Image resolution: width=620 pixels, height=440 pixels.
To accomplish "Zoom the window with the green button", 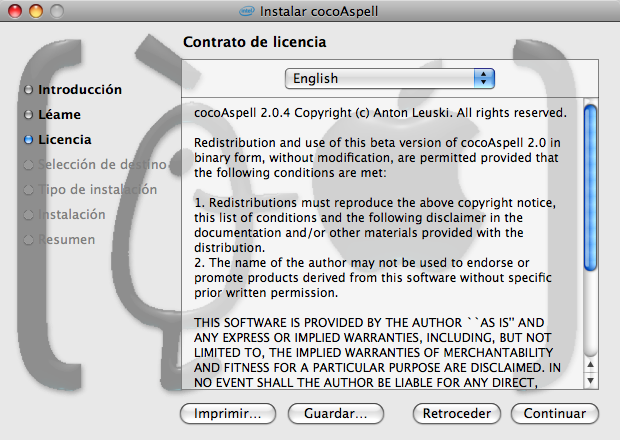I will (56, 11).
